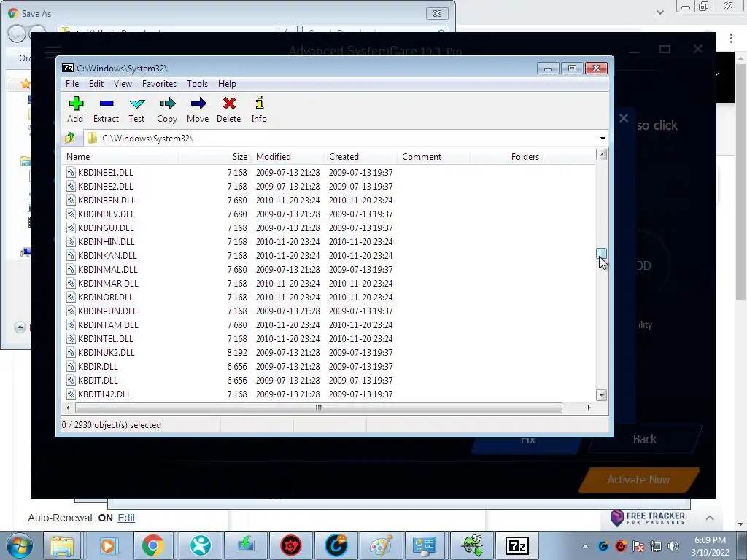
Task: Click the vertical scrollbar up arrow in file list
Action: 602,155
